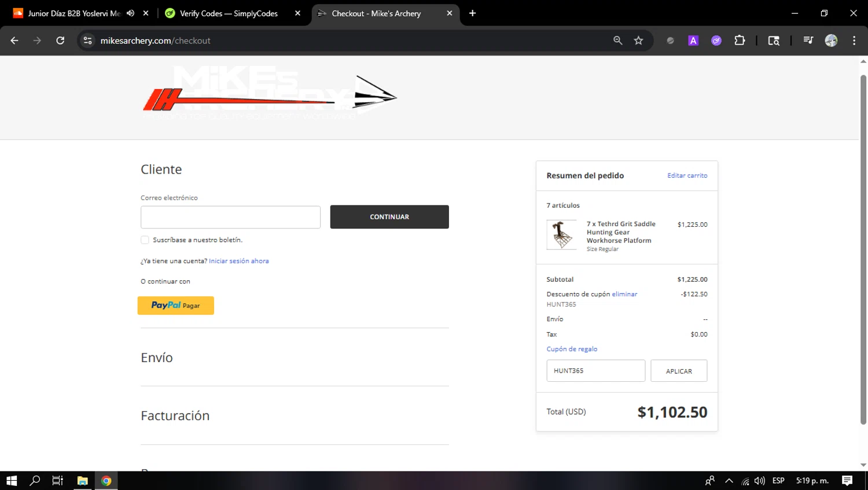The width and height of the screenshot is (868, 490).
Task: Open the Extensions puzzle menu
Action: coord(740,40)
